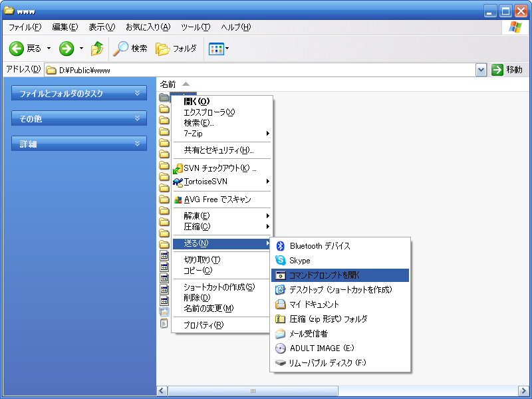This screenshot has height=399, width=532.
Task: Click the TortoiseSVN turtle icon
Action: tap(178, 182)
